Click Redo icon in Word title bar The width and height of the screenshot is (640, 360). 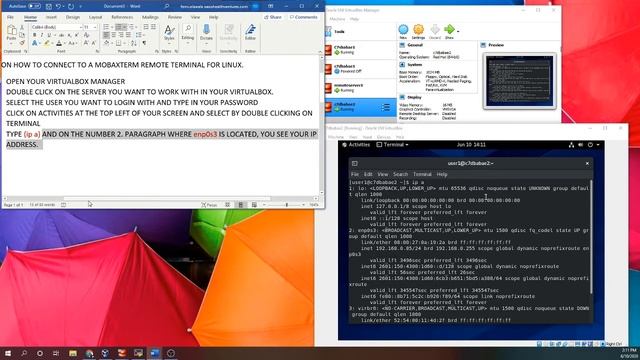(71, 7)
